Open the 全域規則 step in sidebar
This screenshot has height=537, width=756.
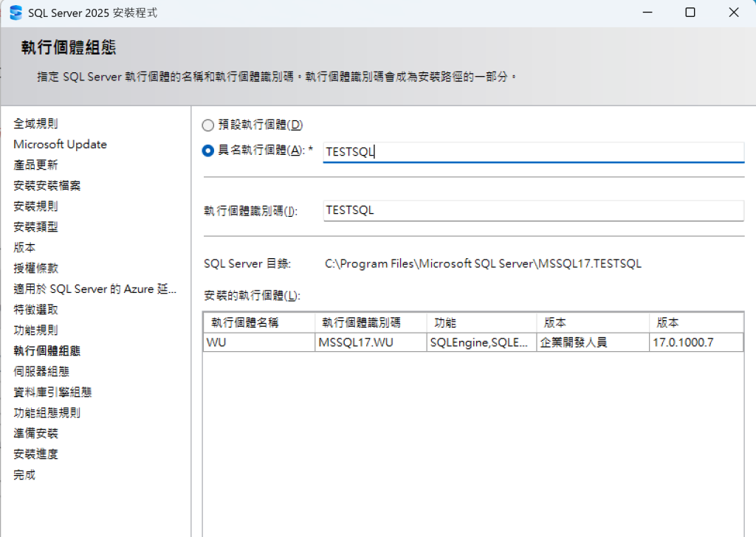pyautogui.click(x=35, y=124)
